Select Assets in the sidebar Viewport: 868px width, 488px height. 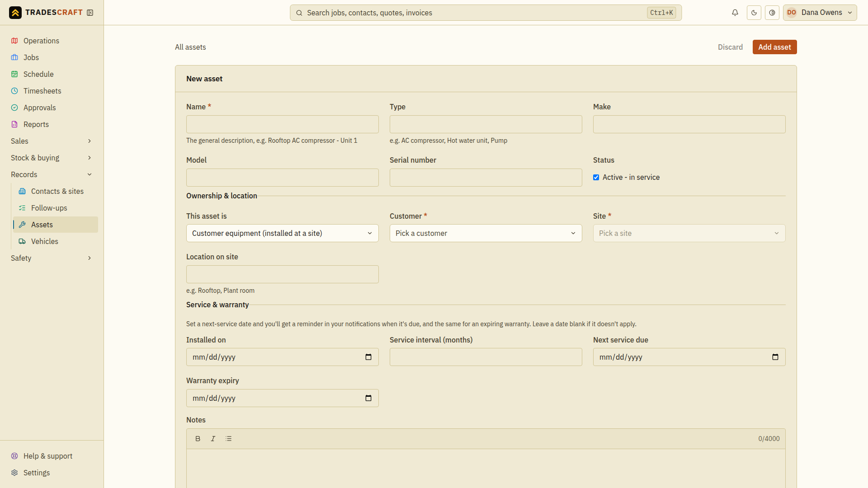[x=56, y=225]
